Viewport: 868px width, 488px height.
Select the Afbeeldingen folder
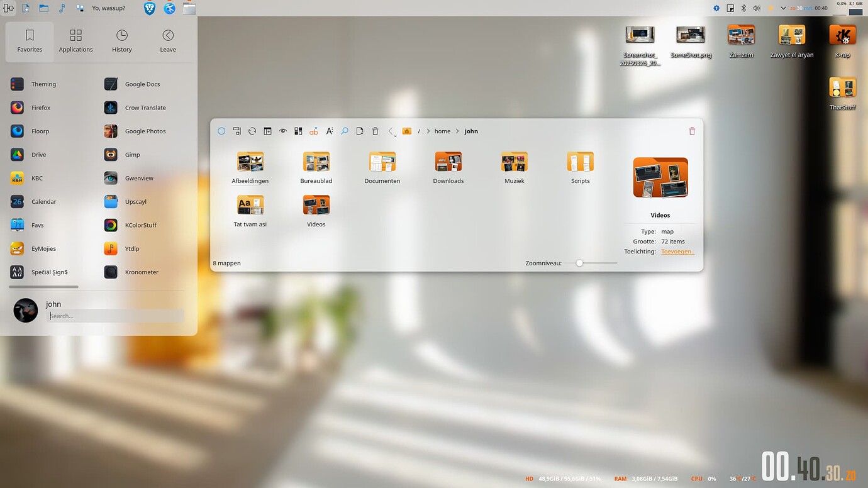pyautogui.click(x=250, y=168)
